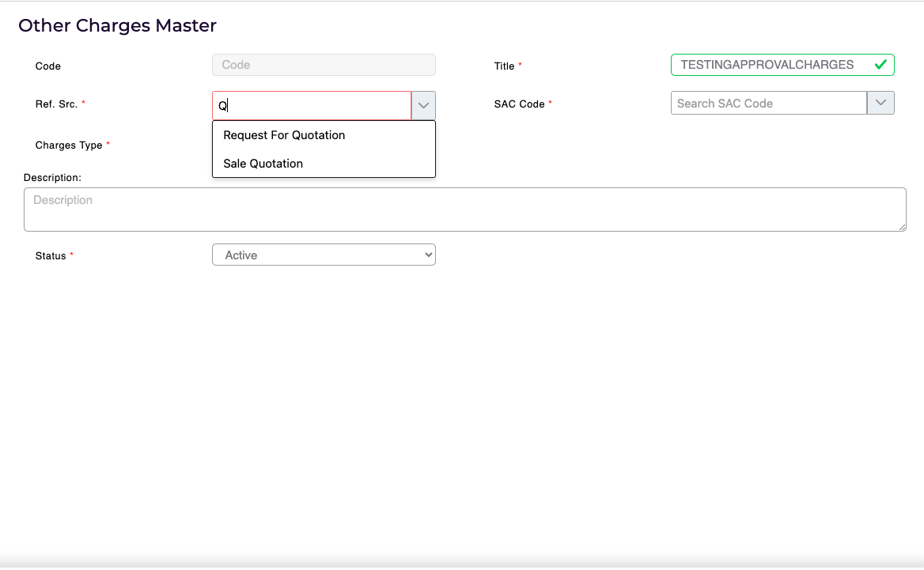Focus the Ref. Src. search input

point(312,105)
